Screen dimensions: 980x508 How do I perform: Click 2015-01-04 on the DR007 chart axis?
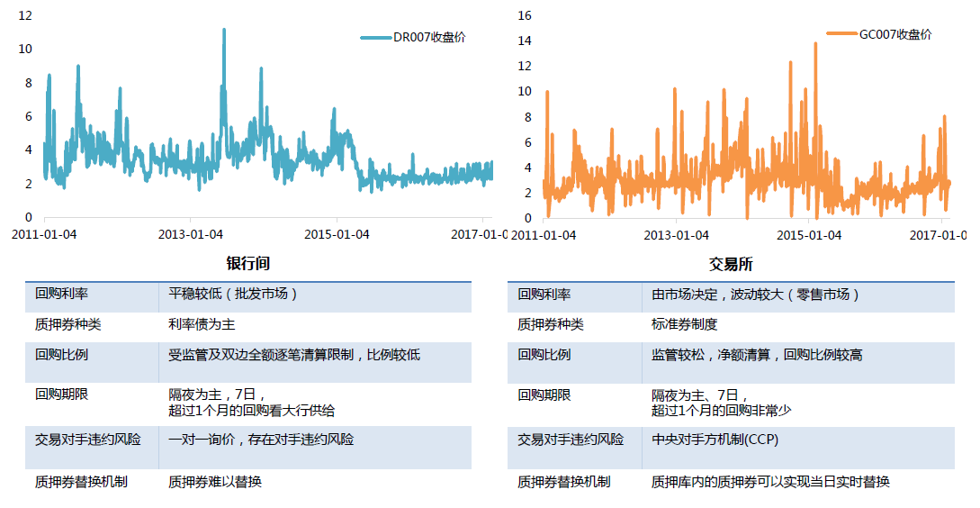337,234
